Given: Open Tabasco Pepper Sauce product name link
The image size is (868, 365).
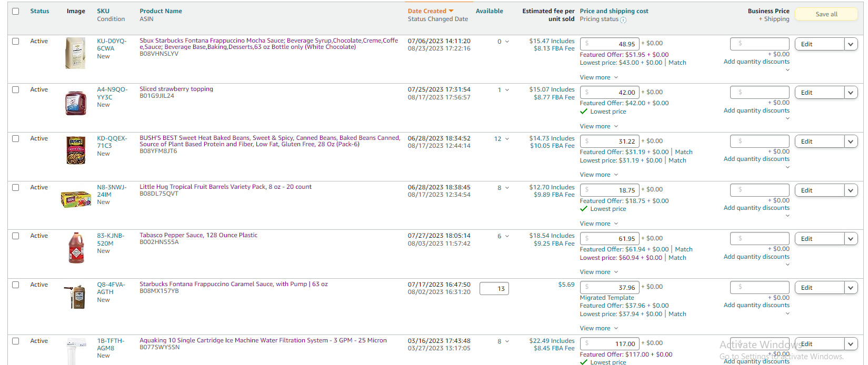Looking at the screenshot, I should click(198, 235).
